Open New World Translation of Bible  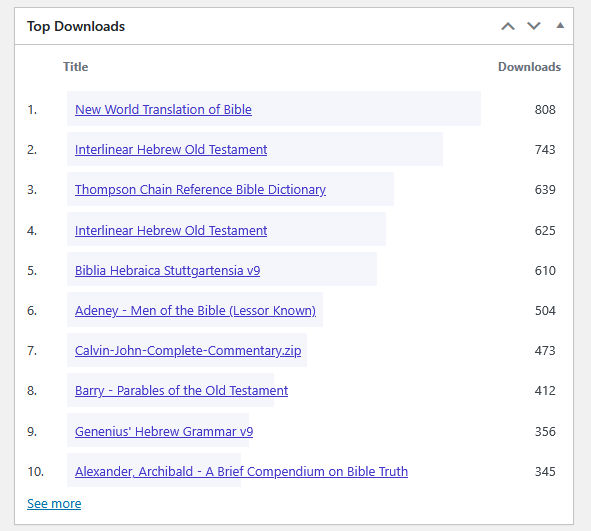pos(163,109)
